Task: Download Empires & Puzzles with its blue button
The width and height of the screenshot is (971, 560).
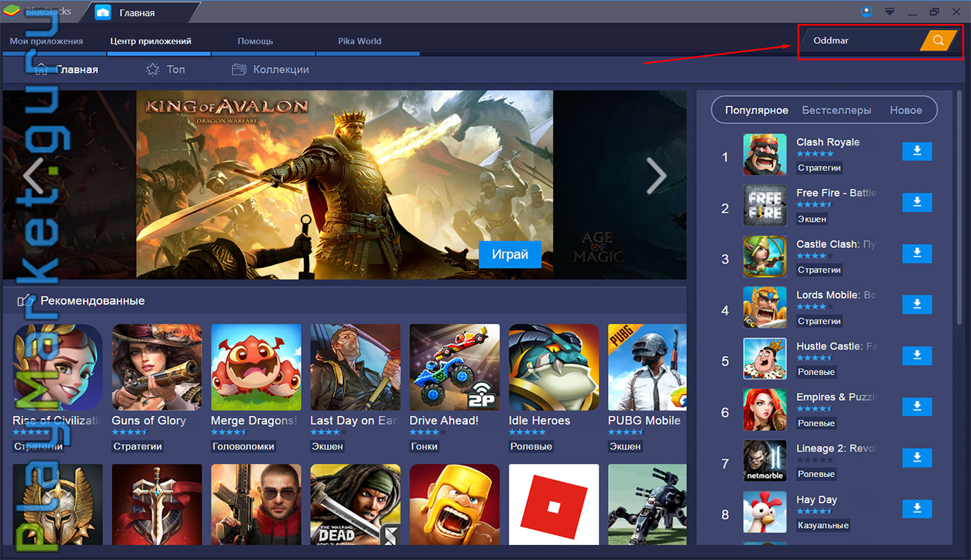Action: click(x=917, y=406)
